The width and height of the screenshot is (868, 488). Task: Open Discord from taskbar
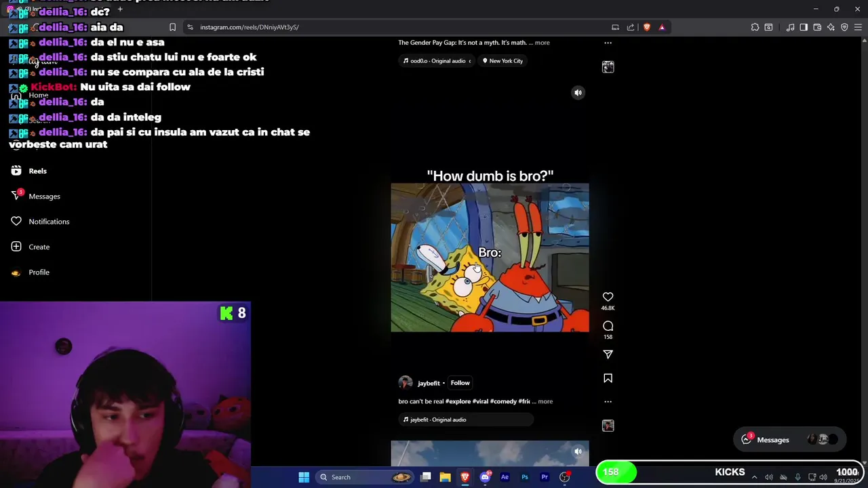[x=485, y=477]
